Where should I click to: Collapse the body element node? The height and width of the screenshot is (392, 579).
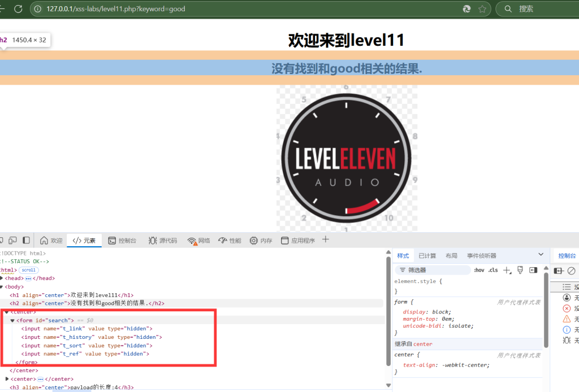point(2,287)
